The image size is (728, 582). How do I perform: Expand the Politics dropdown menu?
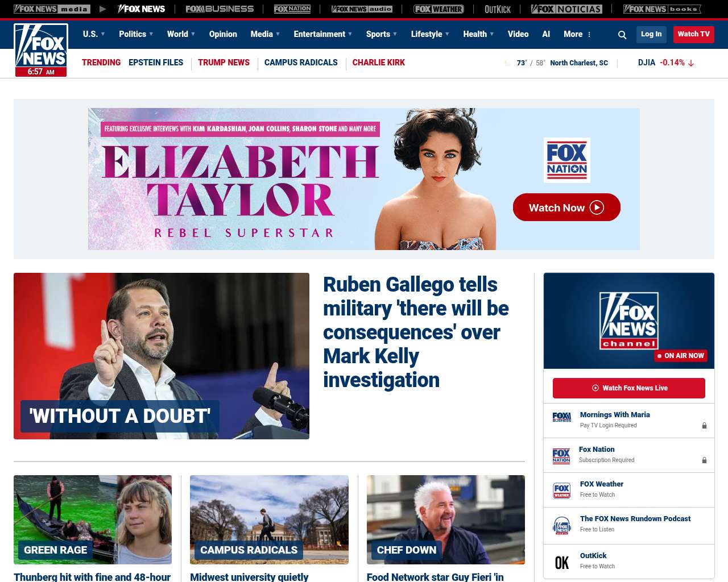point(136,34)
